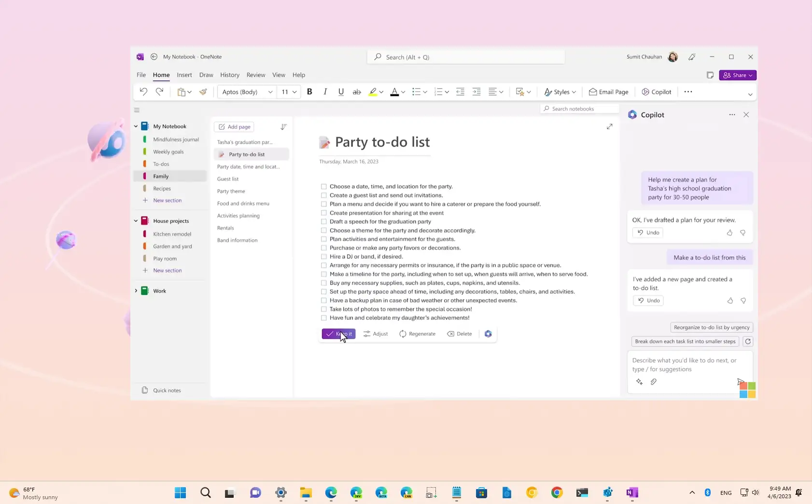Apply strikethrough formatting

(356, 92)
